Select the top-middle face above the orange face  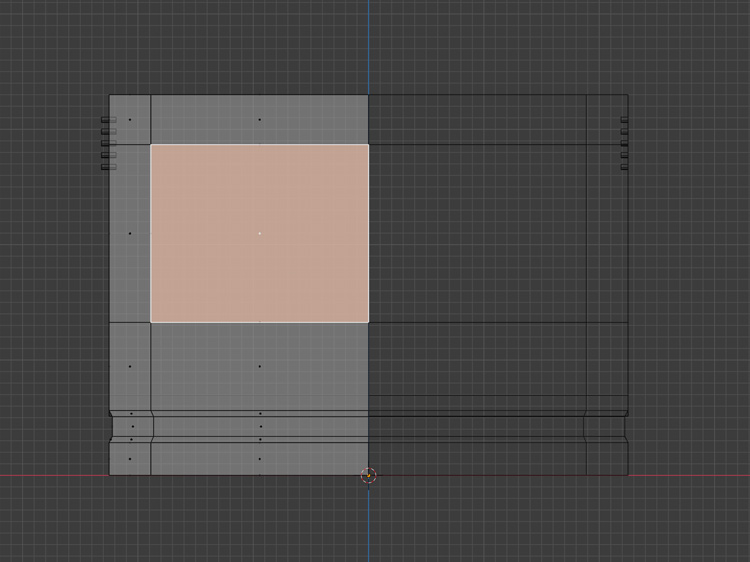[260, 120]
